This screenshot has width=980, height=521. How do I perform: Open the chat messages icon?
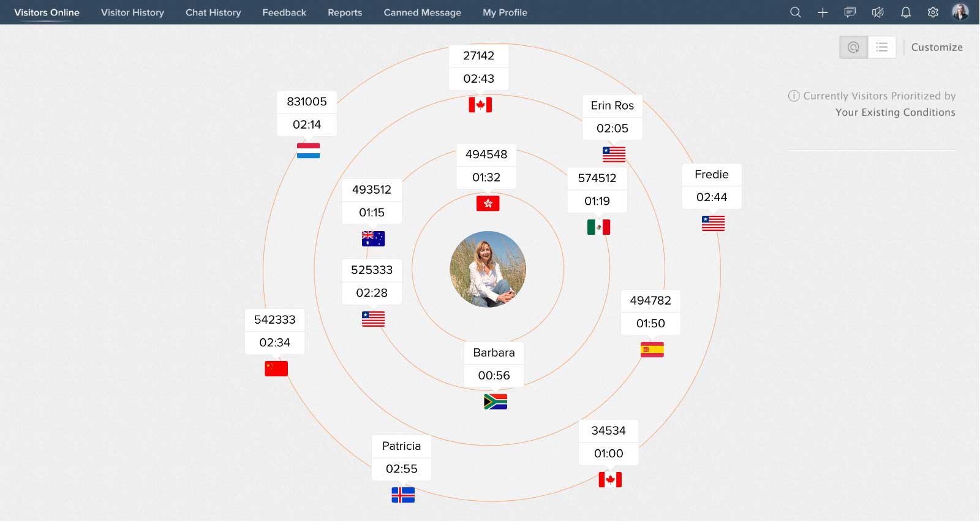coord(850,12)
